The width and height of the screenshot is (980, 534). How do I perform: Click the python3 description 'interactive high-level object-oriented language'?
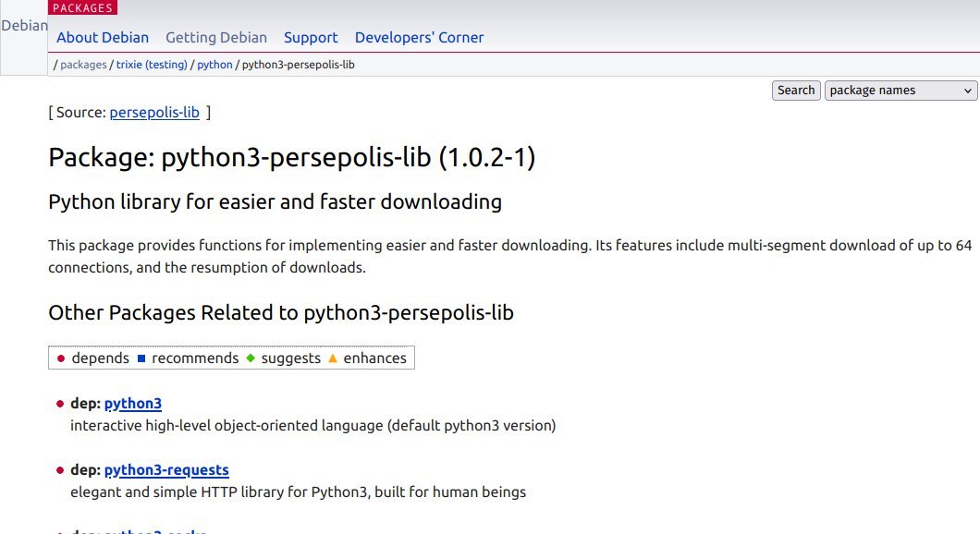tap(313, 425)
